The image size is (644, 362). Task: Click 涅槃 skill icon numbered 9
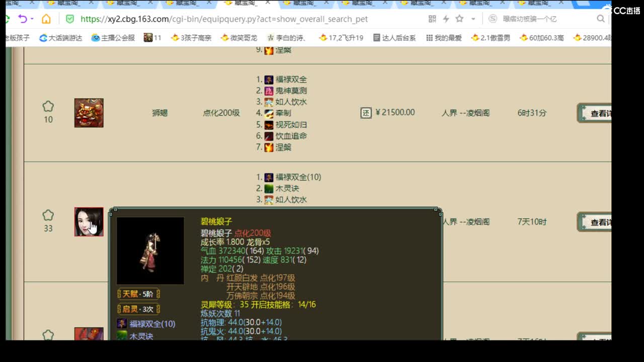[269, 50]
